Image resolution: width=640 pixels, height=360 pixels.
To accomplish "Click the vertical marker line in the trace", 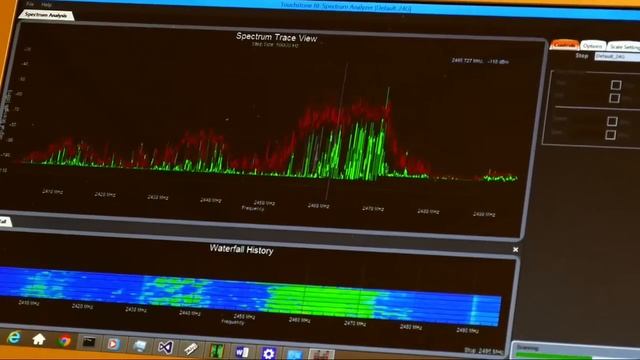I will (337, 131).
